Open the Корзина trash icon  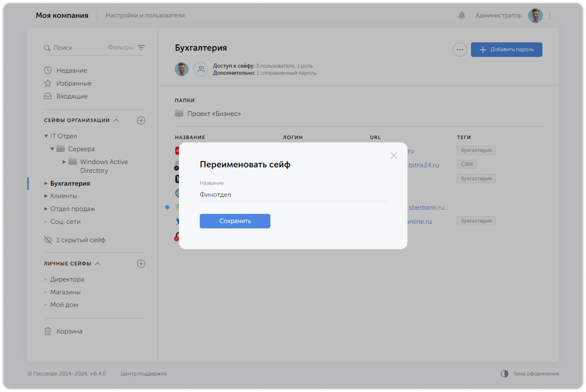point(48,331)
